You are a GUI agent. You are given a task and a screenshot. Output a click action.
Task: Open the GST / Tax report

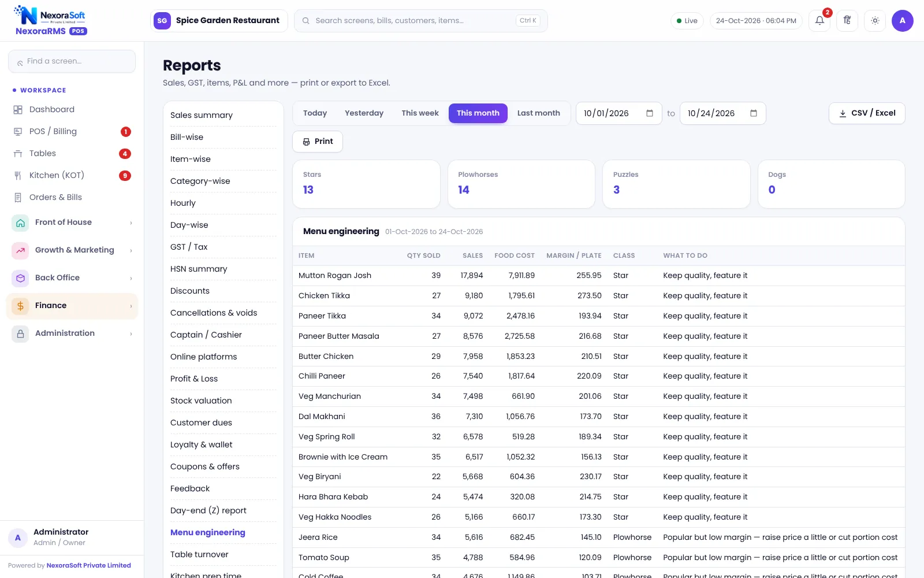tap(223, 247)
